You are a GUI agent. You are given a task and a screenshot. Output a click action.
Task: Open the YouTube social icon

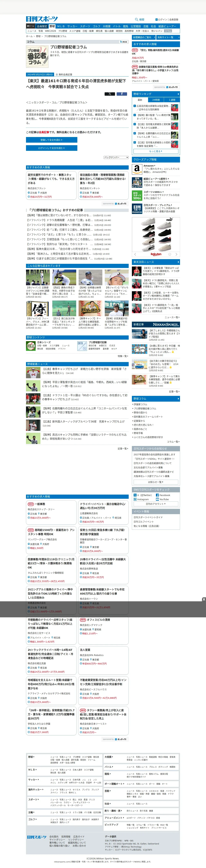pyautogui.click(x=157, y=499)
